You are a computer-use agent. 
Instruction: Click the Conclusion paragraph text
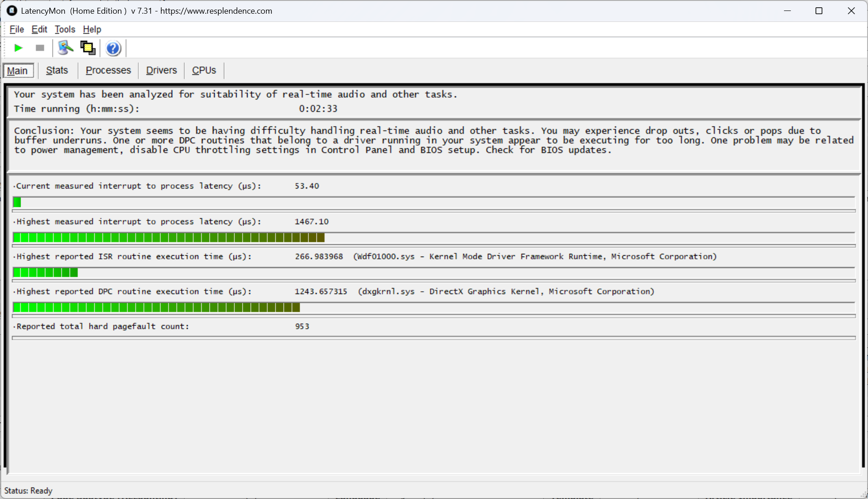pyautogui.click(x=434, y=140)
